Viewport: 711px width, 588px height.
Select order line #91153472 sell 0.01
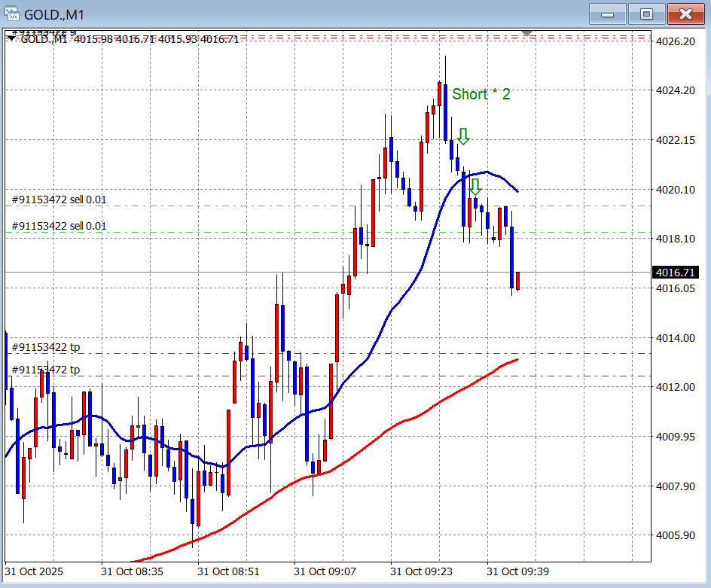pos(60,200)
